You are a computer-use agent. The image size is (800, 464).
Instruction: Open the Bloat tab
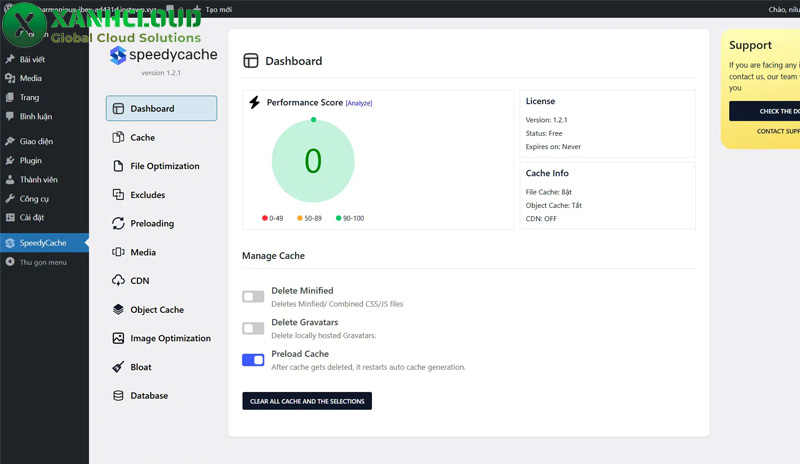(x=161, y=367)
